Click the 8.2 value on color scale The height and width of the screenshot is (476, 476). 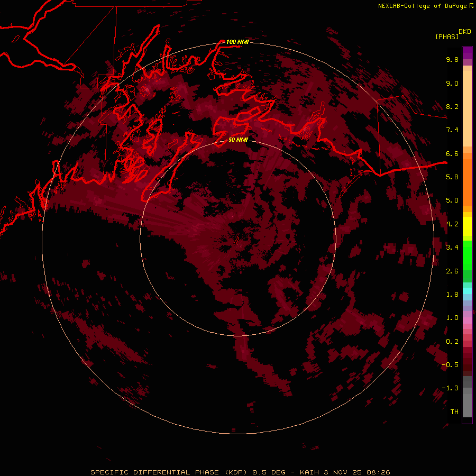pyautogui.click(x=452, y=106)
